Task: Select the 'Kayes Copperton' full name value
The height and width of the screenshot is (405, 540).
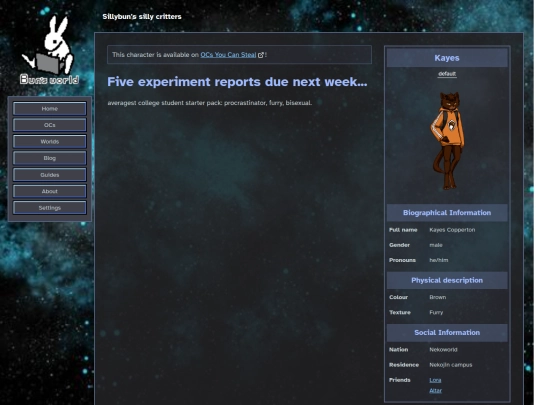Action: pyautogui.click(x=452, y=230)
